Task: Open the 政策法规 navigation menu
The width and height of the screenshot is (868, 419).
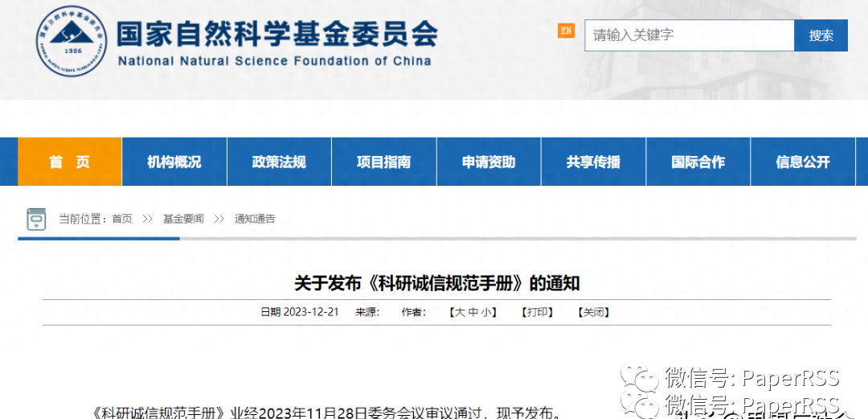Action: [279, 162]
